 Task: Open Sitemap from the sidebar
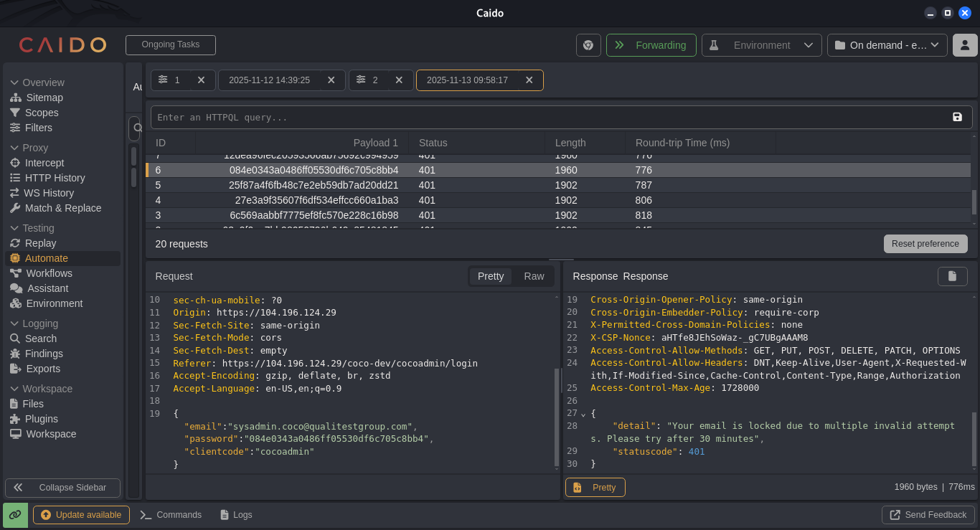(44, 98)
